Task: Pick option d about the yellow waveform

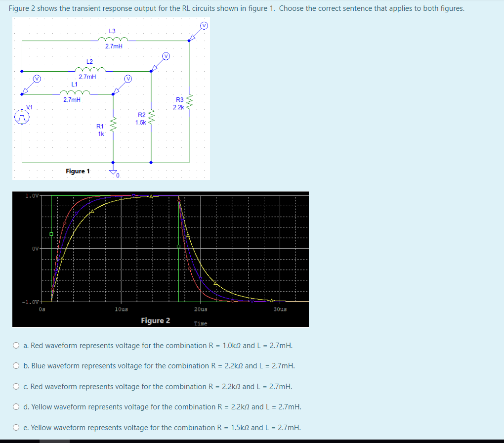Action: (x=16, y=407)
